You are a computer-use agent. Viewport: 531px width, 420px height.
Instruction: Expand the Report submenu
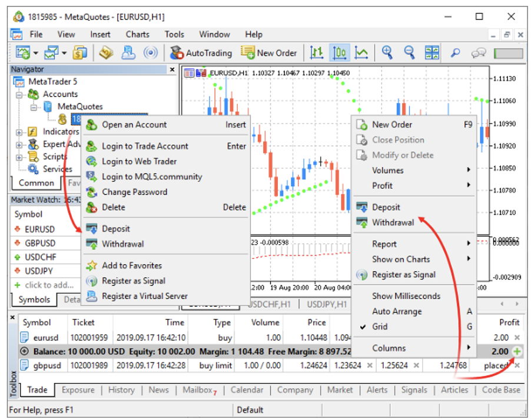coord(413,244)
